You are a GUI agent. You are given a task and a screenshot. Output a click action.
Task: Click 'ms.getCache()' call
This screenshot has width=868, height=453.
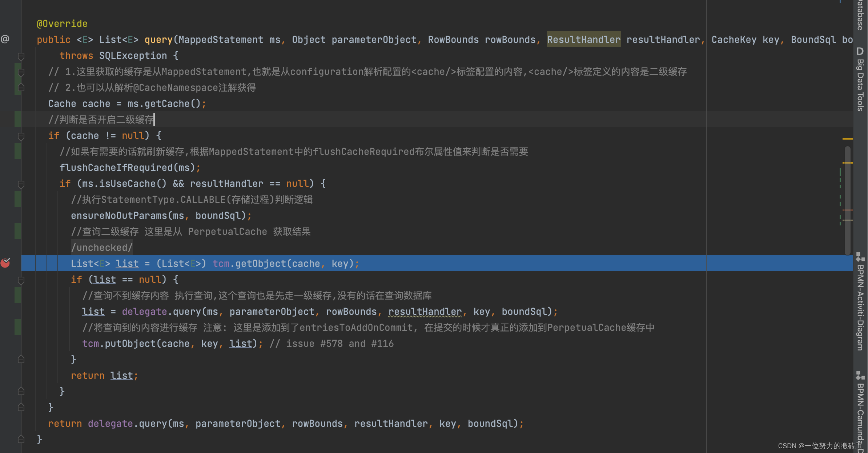coord(164,104)
